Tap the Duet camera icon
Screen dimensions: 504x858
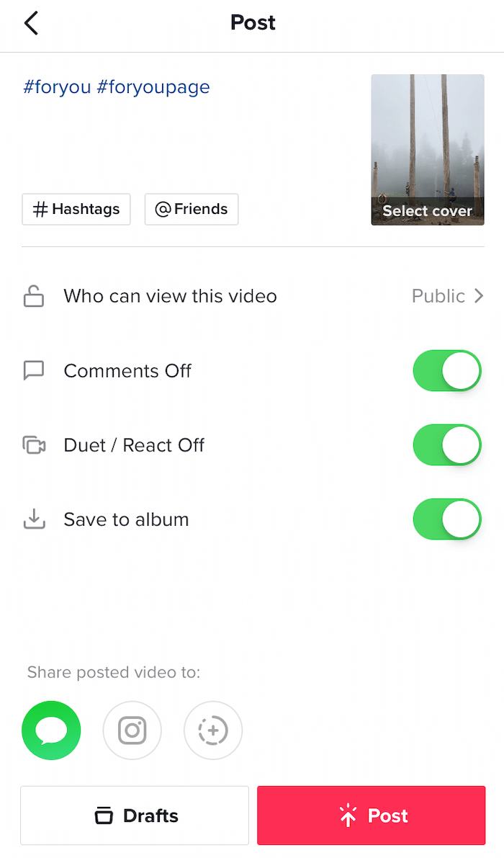pos(34,445)
